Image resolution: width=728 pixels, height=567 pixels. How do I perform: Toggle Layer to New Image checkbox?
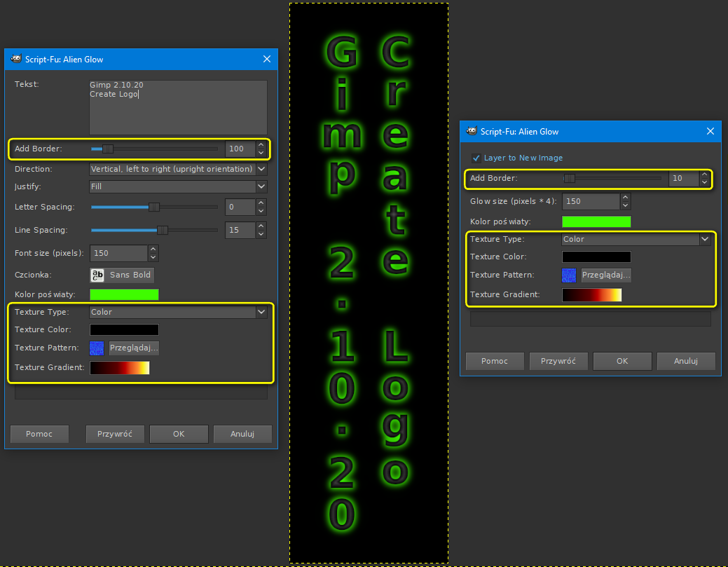pyautogui.click(x=476, y=158)
